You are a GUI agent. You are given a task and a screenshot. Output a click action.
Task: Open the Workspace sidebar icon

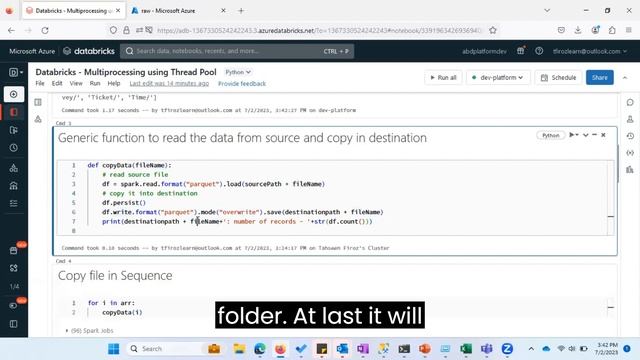[14, 112]
